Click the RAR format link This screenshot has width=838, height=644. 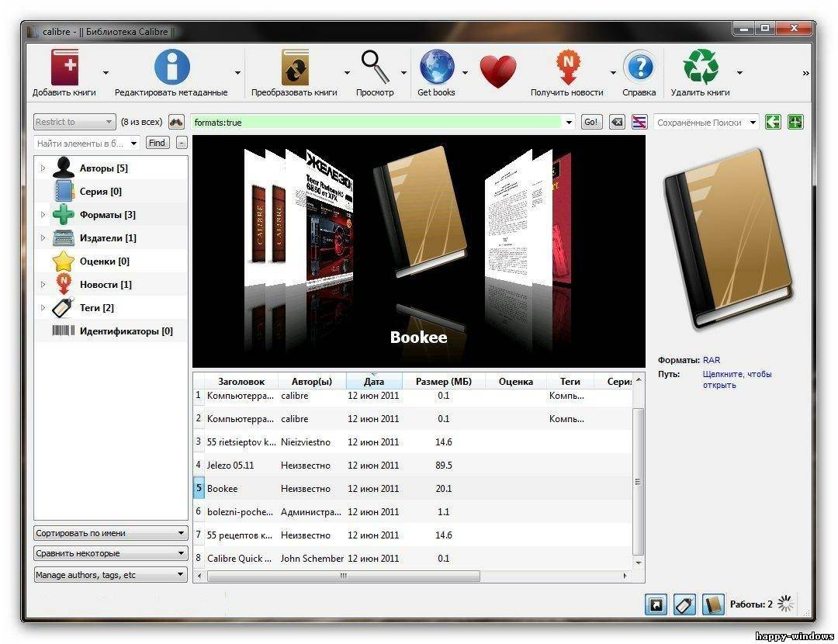click(712, 360)
